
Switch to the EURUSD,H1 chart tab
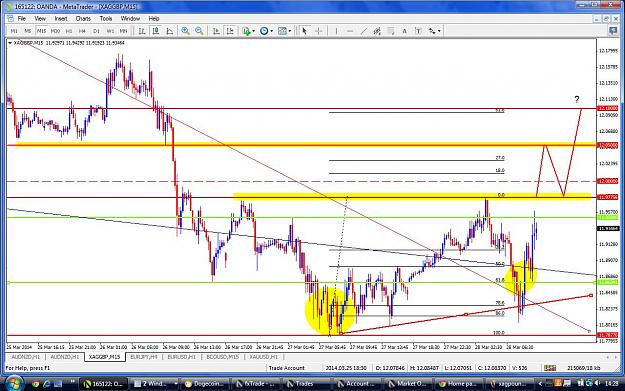click(x=181, y=357)
